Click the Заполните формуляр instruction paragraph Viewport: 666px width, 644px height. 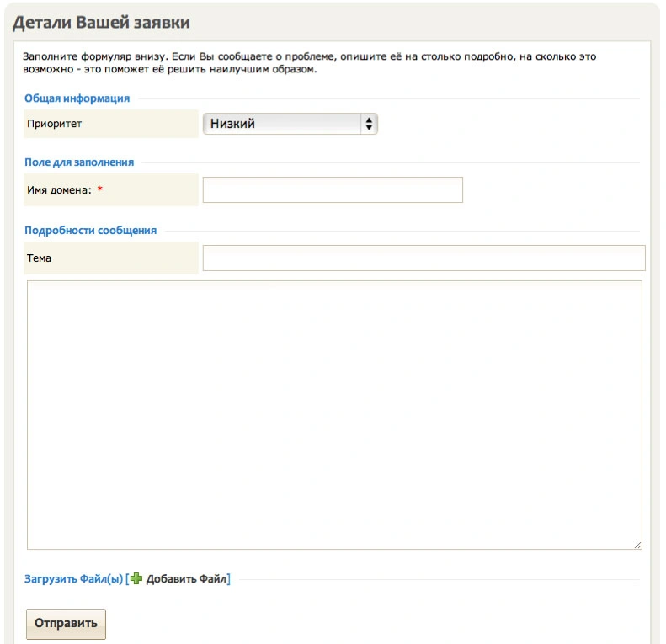tap(309, 62)
